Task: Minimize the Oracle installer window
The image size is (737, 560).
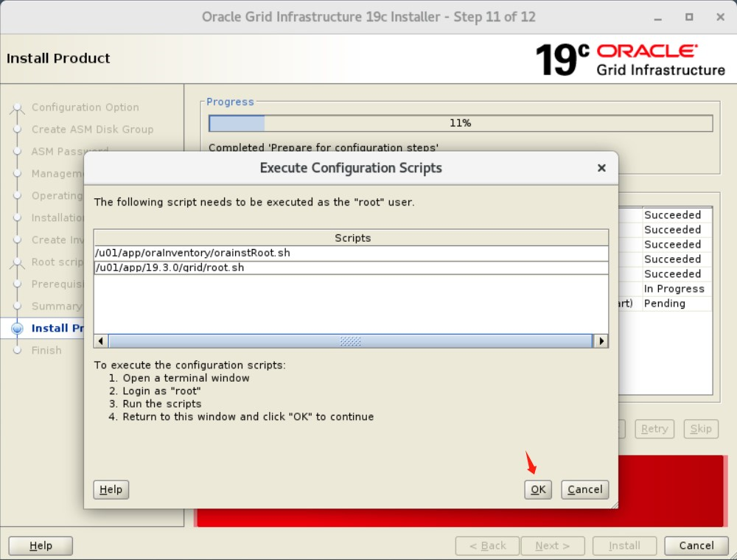Action: click(658, 18)
